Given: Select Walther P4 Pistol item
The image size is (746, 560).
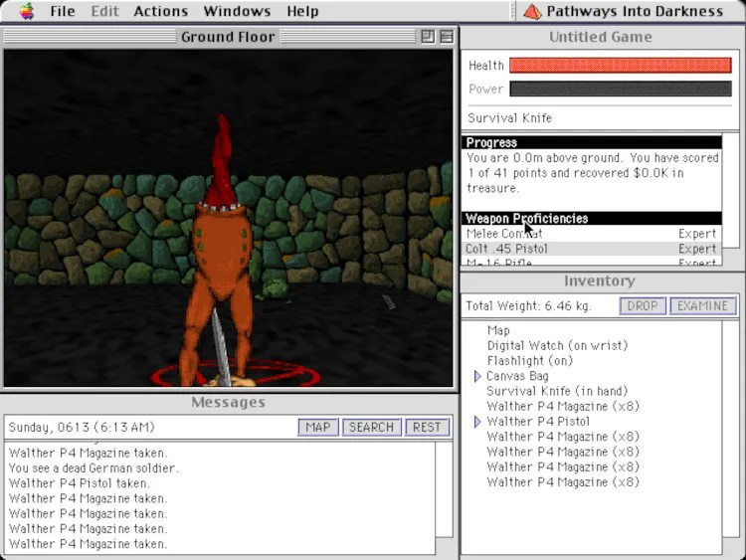Looking at the screenshot, I should [537, 422].
